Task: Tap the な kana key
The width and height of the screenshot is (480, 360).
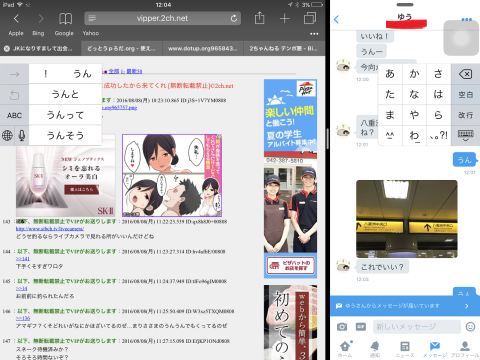Action: point(414,94)
